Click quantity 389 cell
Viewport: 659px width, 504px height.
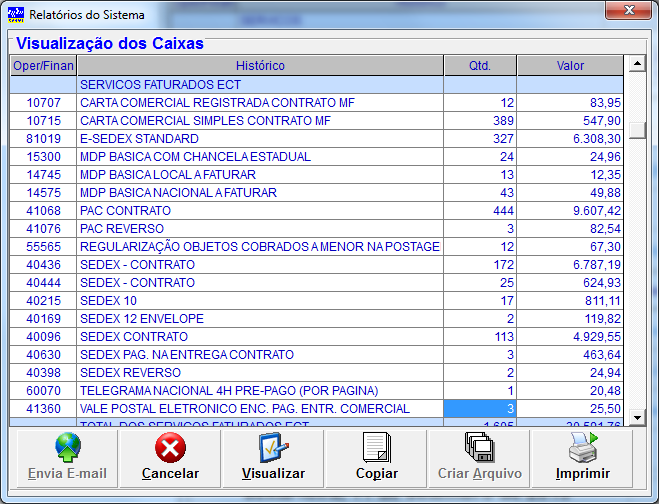(x=480, y=121)
